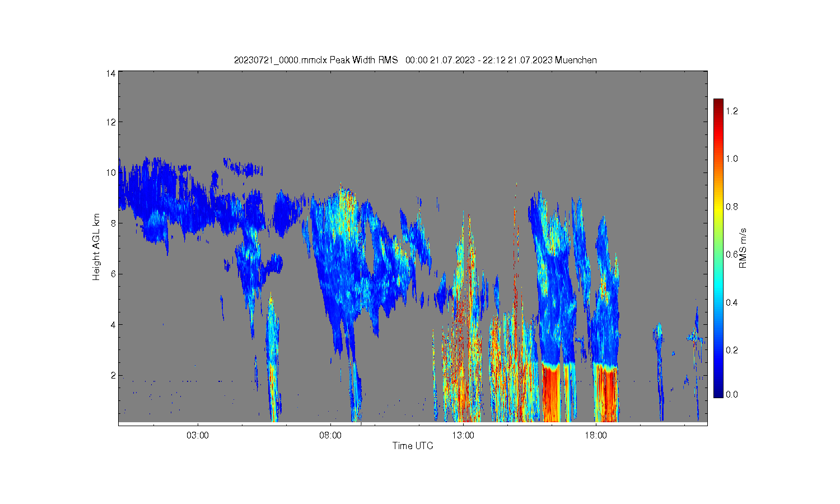Click the dark red top of the colorbar
The image size is (840, 504).
[x=718, y=104]
